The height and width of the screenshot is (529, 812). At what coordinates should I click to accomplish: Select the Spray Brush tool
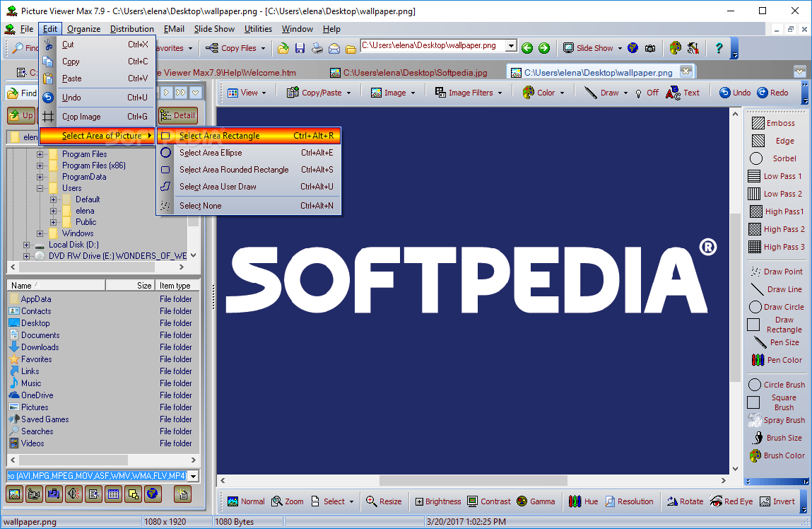pyautogui.click(x=776, y=420)
